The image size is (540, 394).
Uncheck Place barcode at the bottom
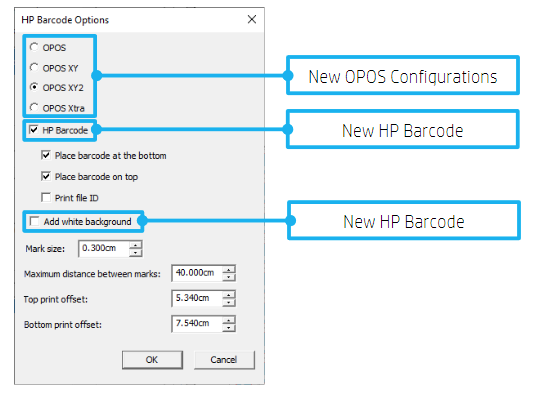(x=45, y=155)
